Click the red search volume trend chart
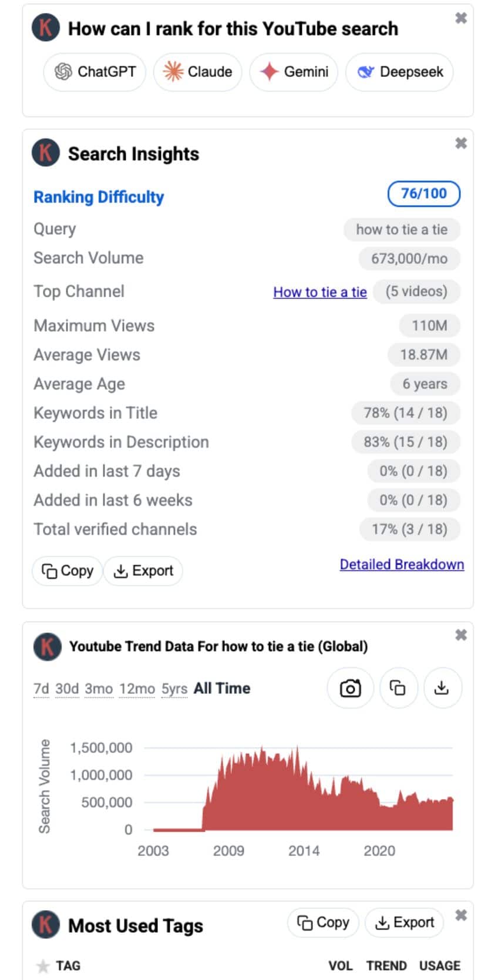Image resolution: width=488 pixels, height=980 pixels. point(303,788)
